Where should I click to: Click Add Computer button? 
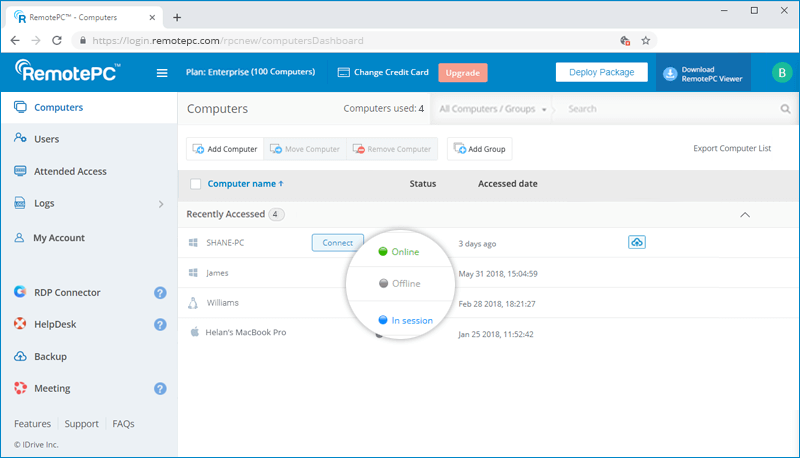coord(225,149)
